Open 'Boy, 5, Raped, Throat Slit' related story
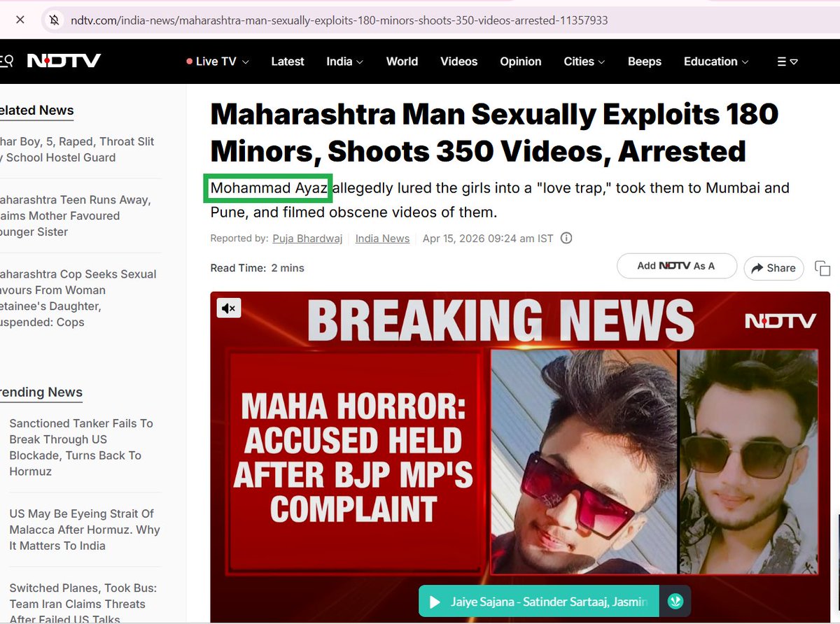The width and height of the screenshot is (840, 624). pos(77,150)
